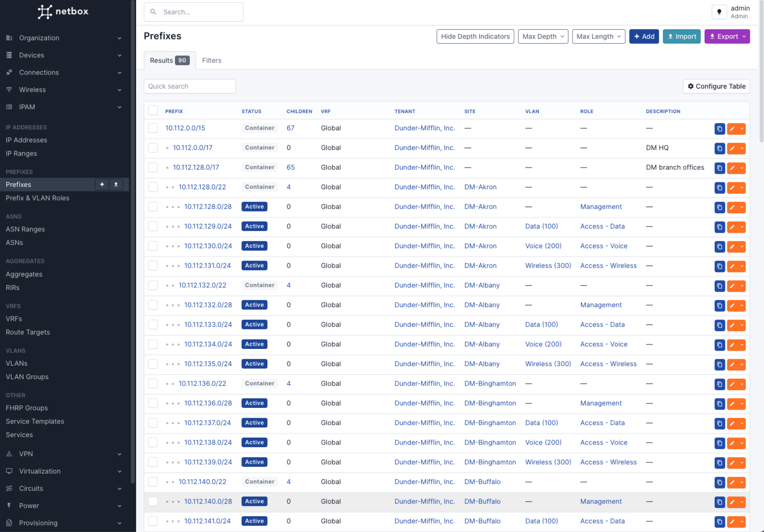Open the Export dropdown menu
Screen dimensions: 764x532
click(727, 36)
